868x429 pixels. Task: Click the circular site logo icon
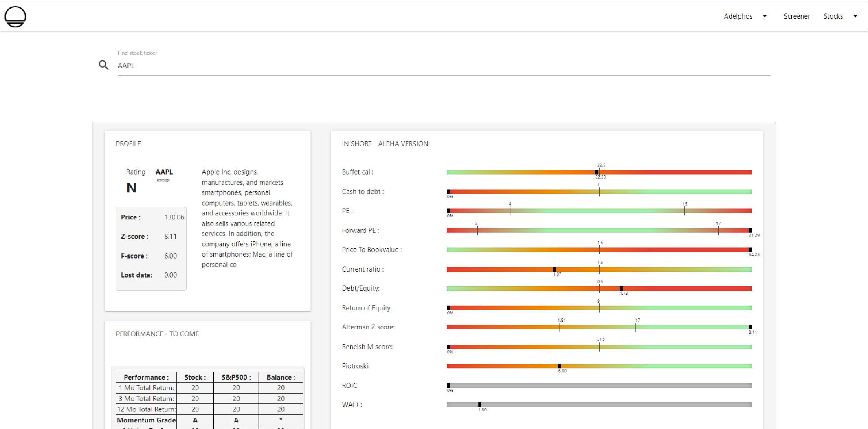pos(15,16)
